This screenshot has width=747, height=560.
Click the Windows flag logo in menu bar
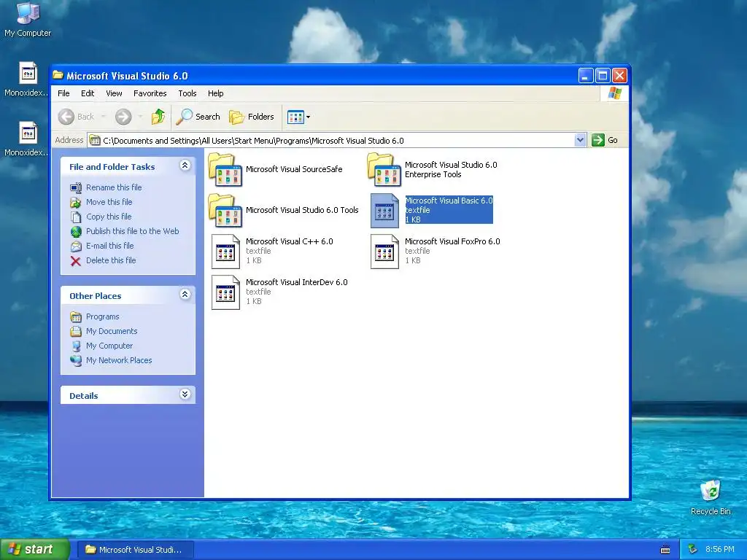(x=614, y=93)
